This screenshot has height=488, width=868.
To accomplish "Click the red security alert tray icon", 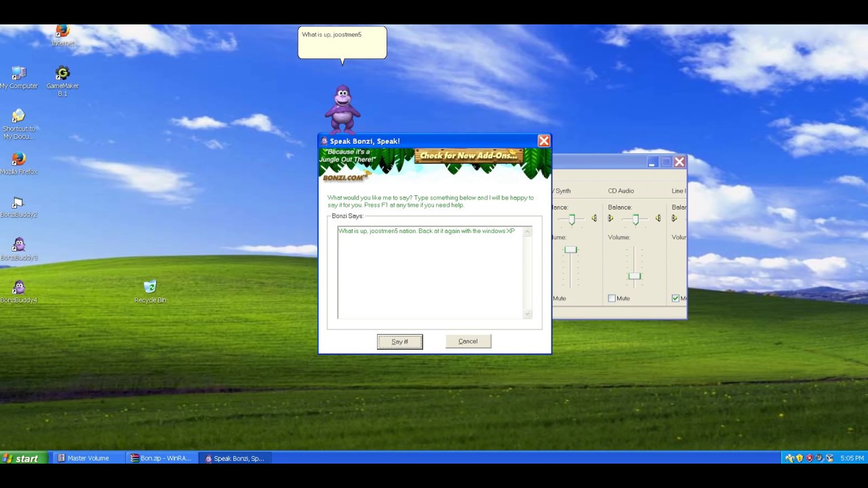I will pos(810,458).
